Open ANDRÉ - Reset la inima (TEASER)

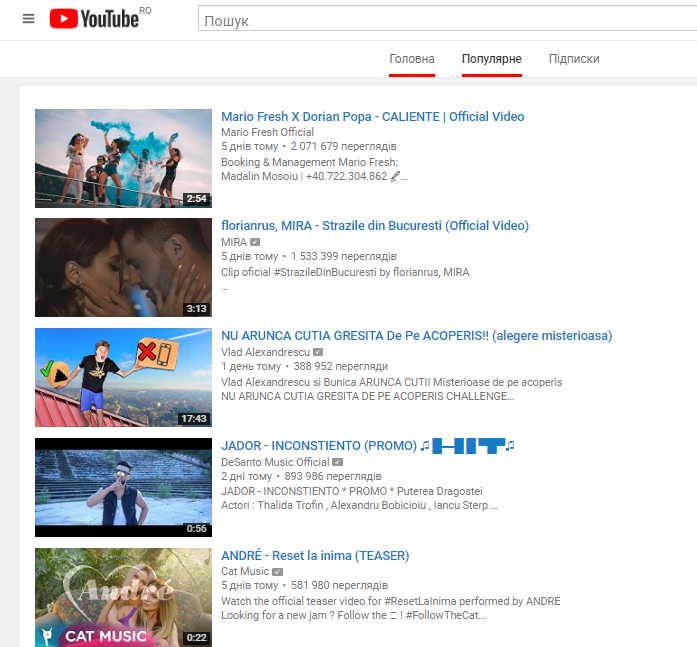(315, 555)
